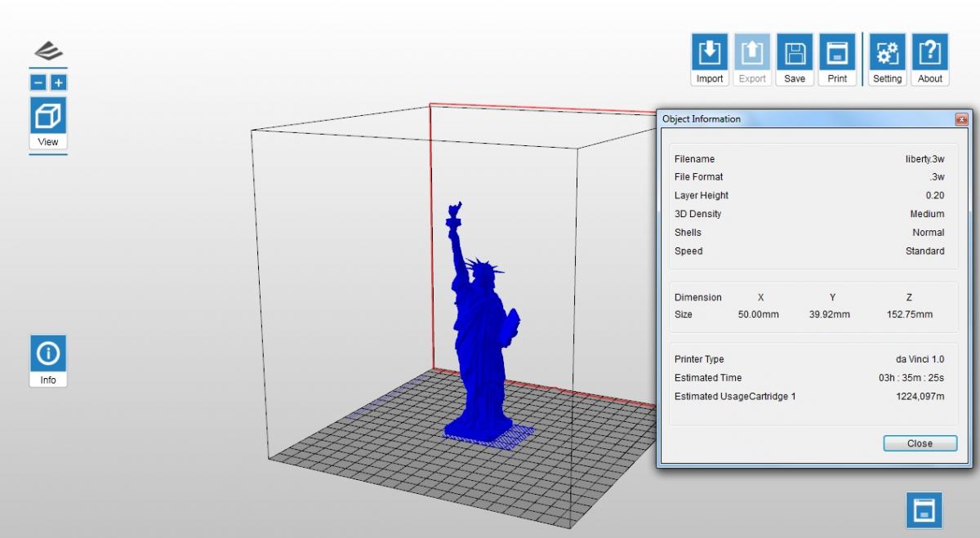This screenshot has height=538, width=980.
Task: Save the current model
Action: tap(795, 60)
